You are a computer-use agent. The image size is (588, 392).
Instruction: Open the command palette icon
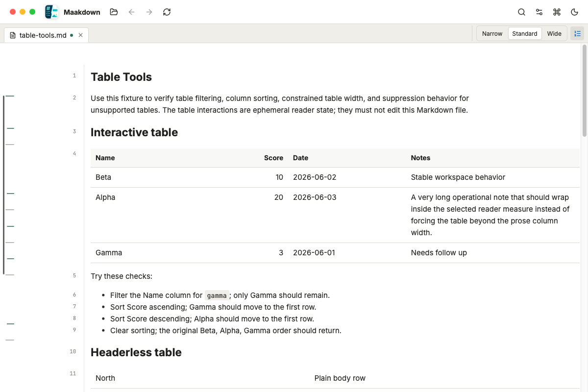click(557, 12)
